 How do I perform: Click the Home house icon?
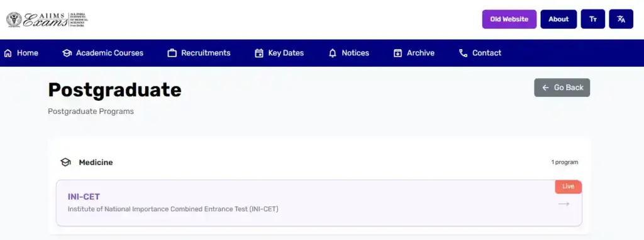pyautogui.click(x=8, y=53)
